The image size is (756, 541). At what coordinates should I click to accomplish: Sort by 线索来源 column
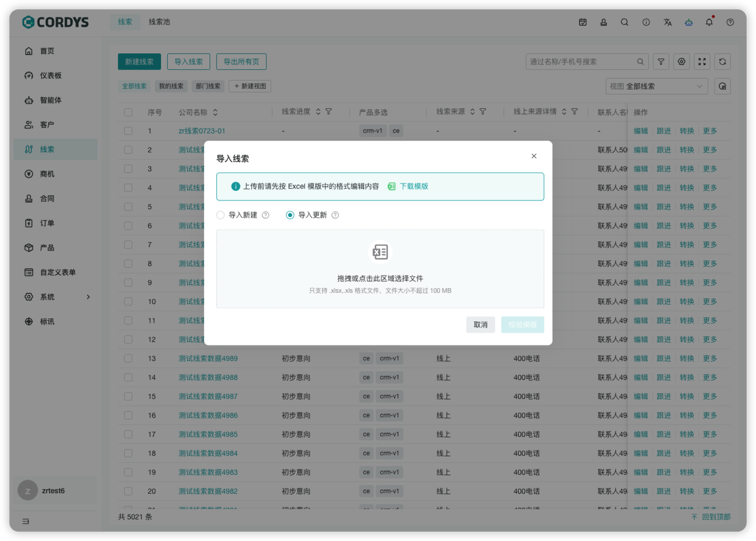coord(473,111)
